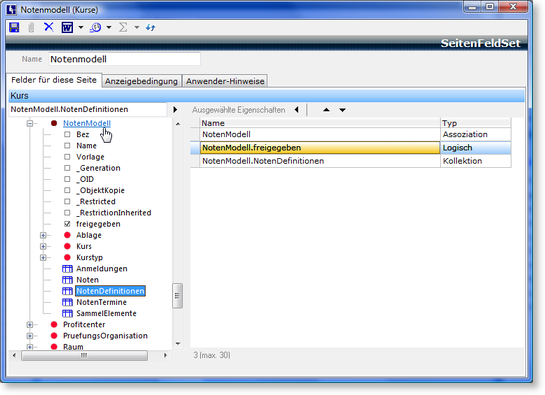Expand the Ablage node
This screenshot has width=545, height=395.
pos(43,235)
